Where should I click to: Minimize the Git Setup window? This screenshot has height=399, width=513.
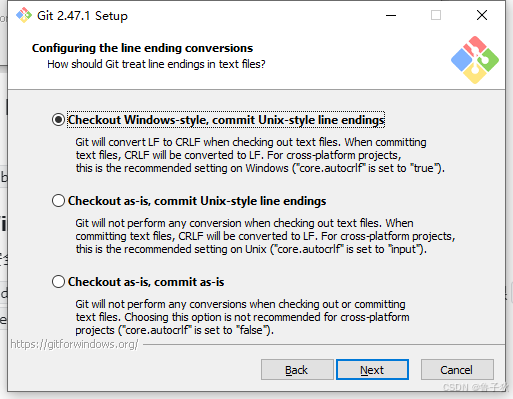(x=391, y=15)
